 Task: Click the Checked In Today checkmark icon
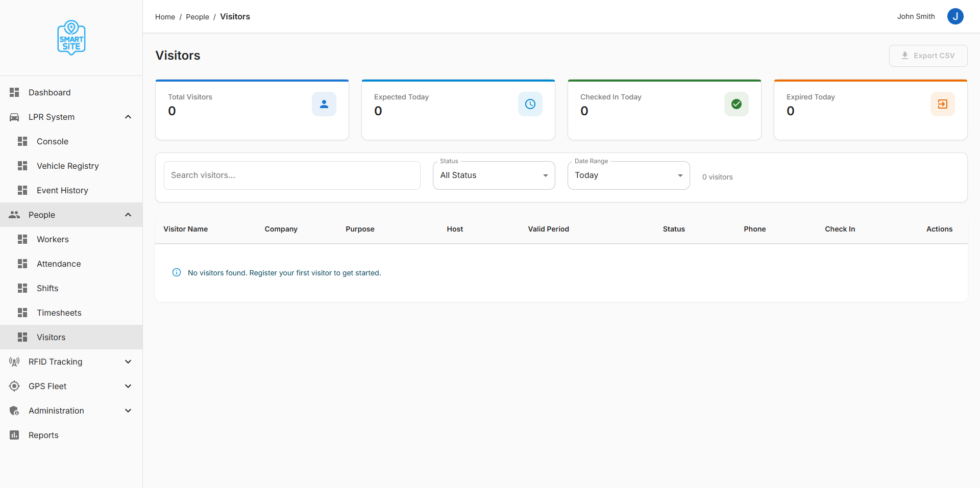(737, 104)
